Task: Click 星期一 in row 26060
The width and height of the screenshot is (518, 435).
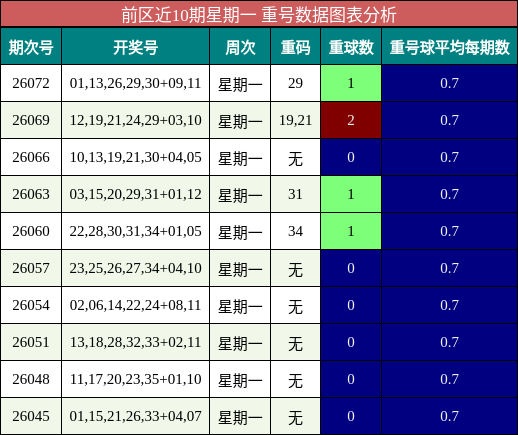Action: 240,232
